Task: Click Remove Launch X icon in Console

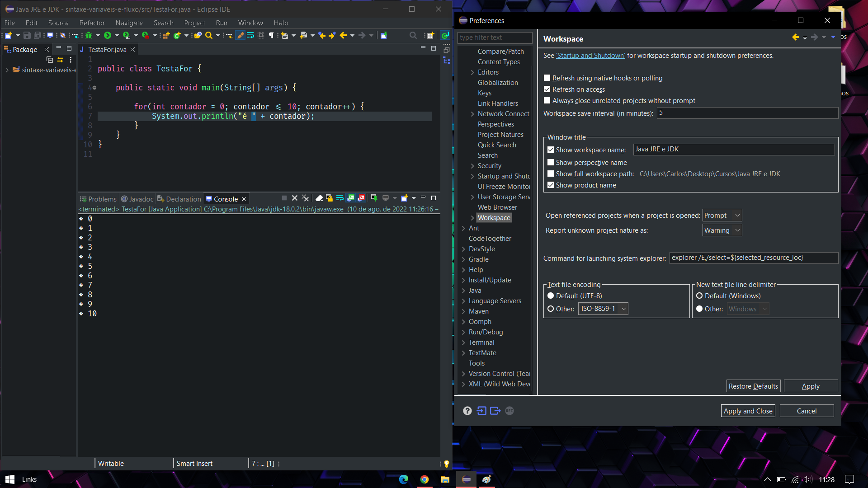Action: [295, 198]
